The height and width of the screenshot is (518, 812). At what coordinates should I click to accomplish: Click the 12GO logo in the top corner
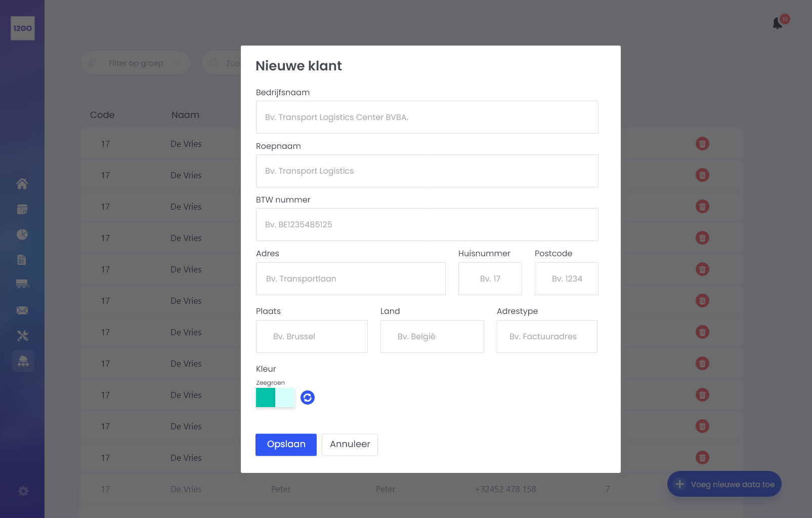pos(22,28)
